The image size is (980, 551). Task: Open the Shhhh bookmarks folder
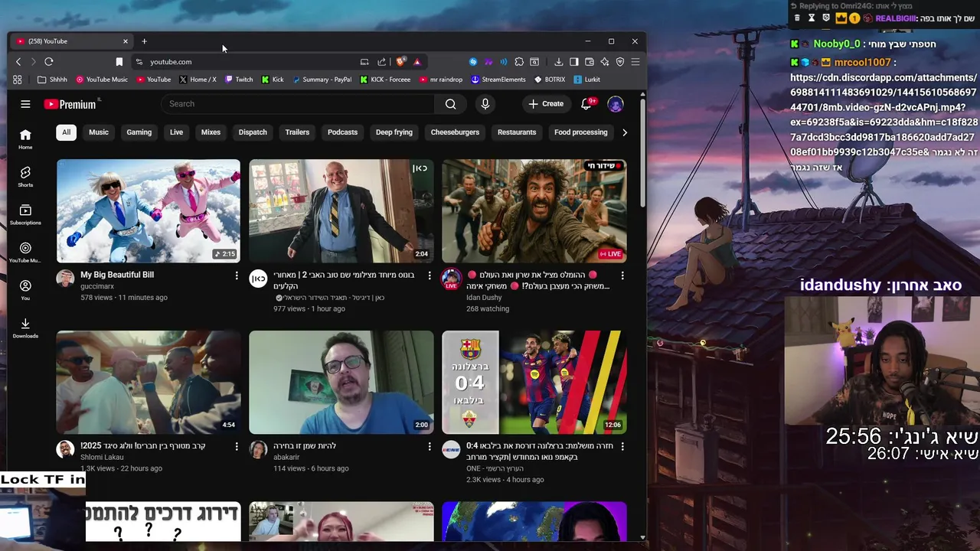[x=53, y=80]
